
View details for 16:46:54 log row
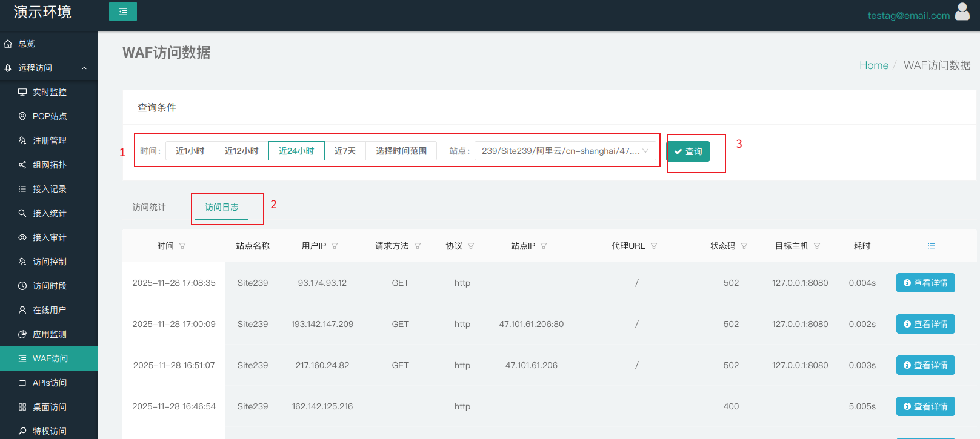[x=925, y=406]
